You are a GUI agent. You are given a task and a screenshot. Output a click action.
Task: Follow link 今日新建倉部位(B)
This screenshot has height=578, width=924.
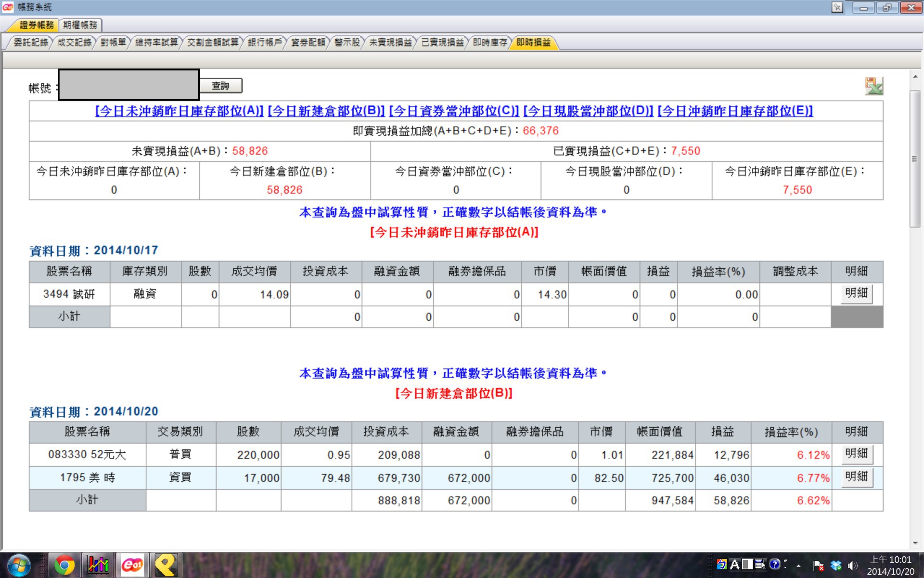point(326,111)
